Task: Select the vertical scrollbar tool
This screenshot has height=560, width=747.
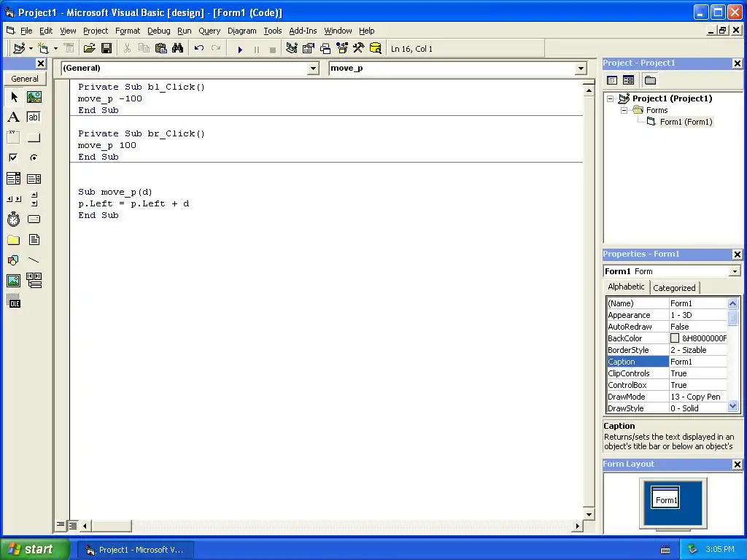Action: pos(34,199)
